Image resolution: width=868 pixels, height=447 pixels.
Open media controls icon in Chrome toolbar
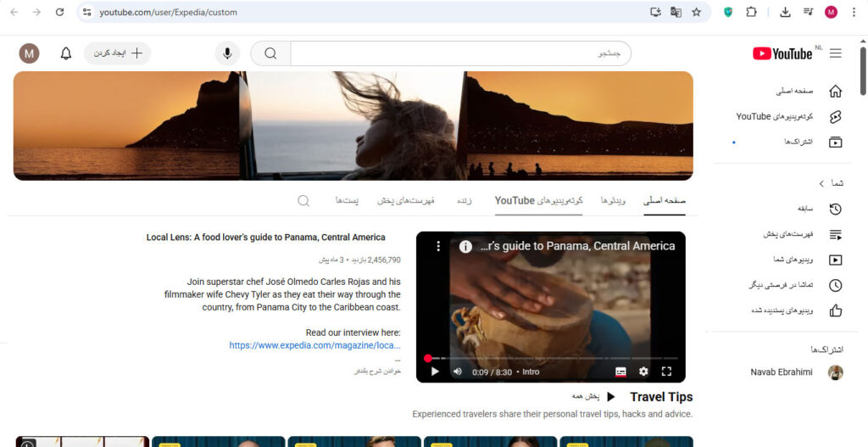pos(808,12)
